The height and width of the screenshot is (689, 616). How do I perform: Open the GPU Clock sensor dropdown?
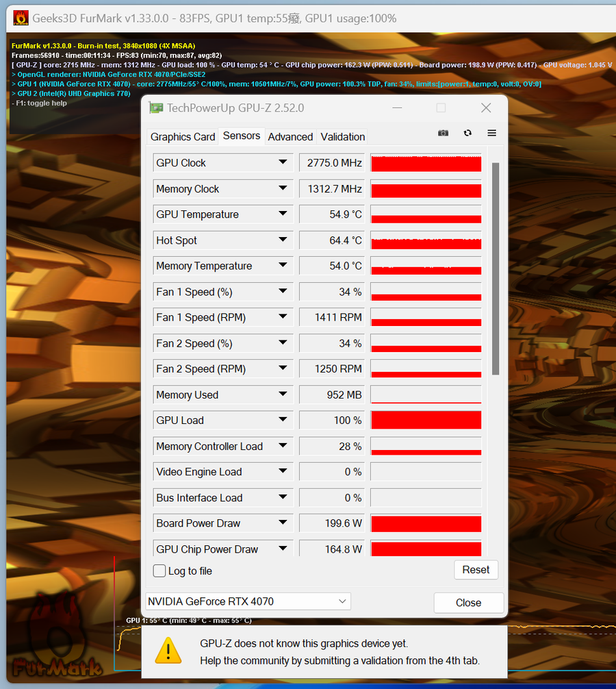283,162
